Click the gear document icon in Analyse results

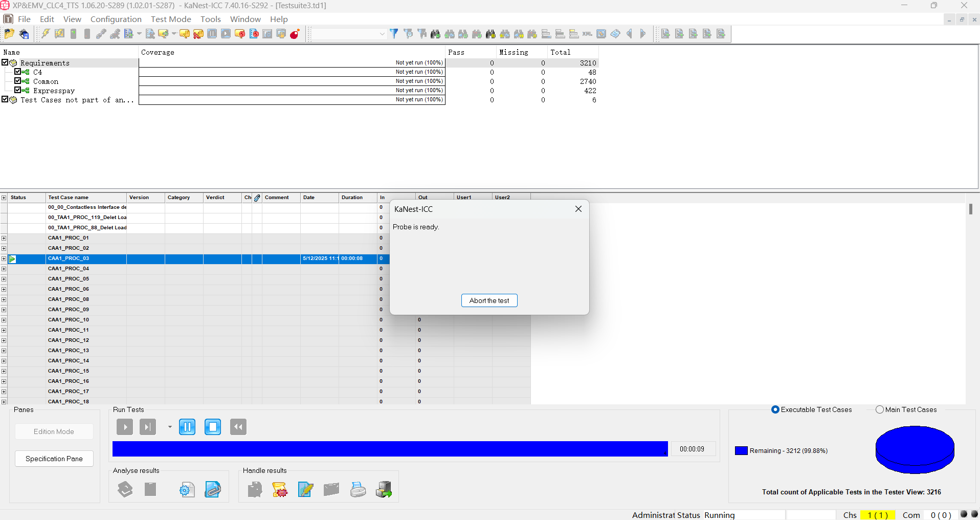click(x=187, y=490)
